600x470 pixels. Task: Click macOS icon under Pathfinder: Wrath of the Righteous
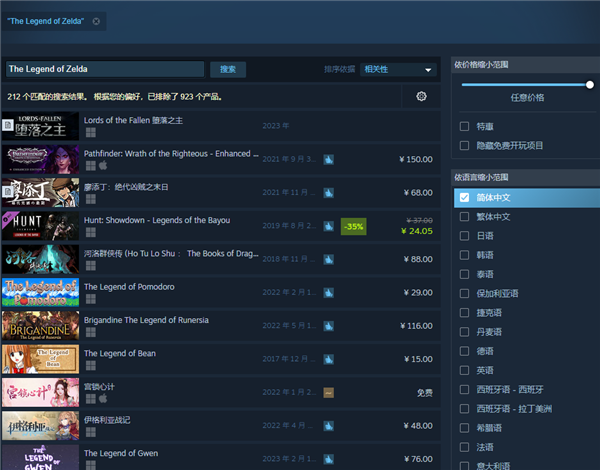point(103,165)
